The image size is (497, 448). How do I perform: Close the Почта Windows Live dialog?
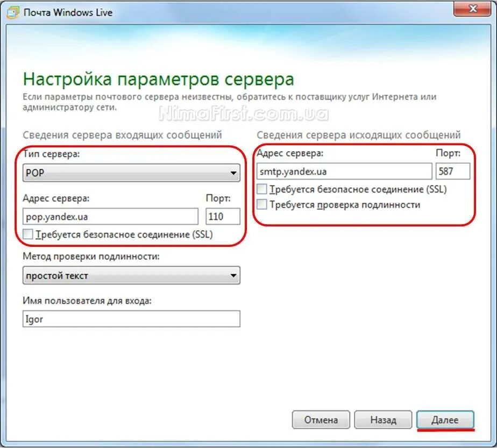473,9
